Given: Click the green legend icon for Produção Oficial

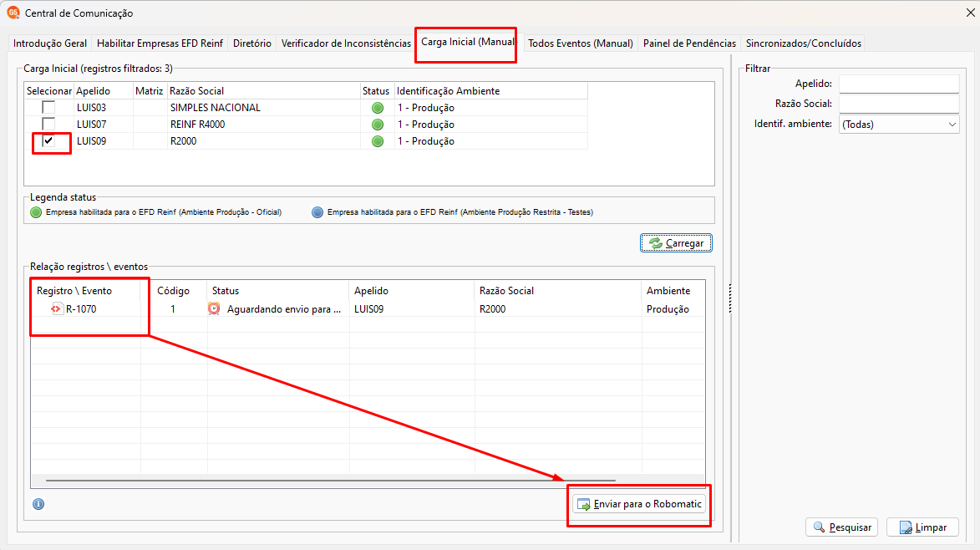Looking at the screenshot, I should pos(36,212).
